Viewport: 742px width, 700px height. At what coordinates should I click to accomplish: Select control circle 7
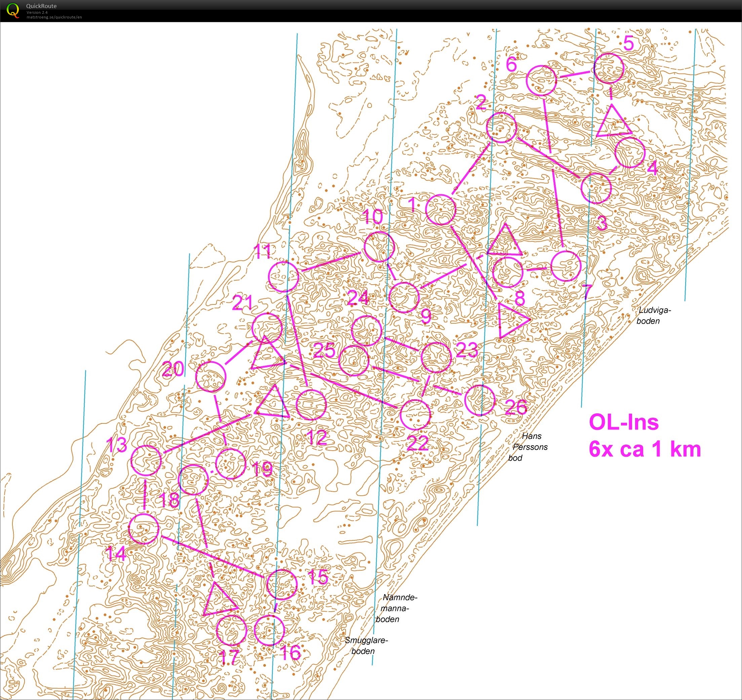point(566,266)
